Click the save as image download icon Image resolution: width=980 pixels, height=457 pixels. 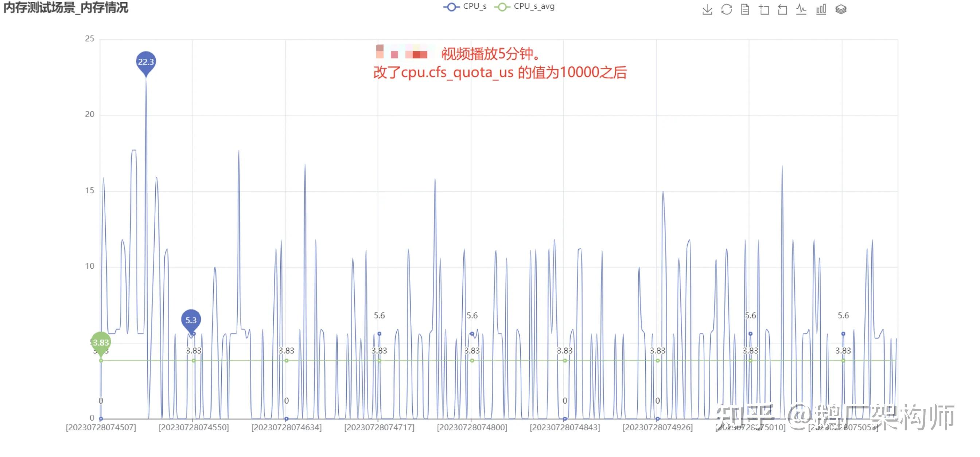[x=707, y=9]
